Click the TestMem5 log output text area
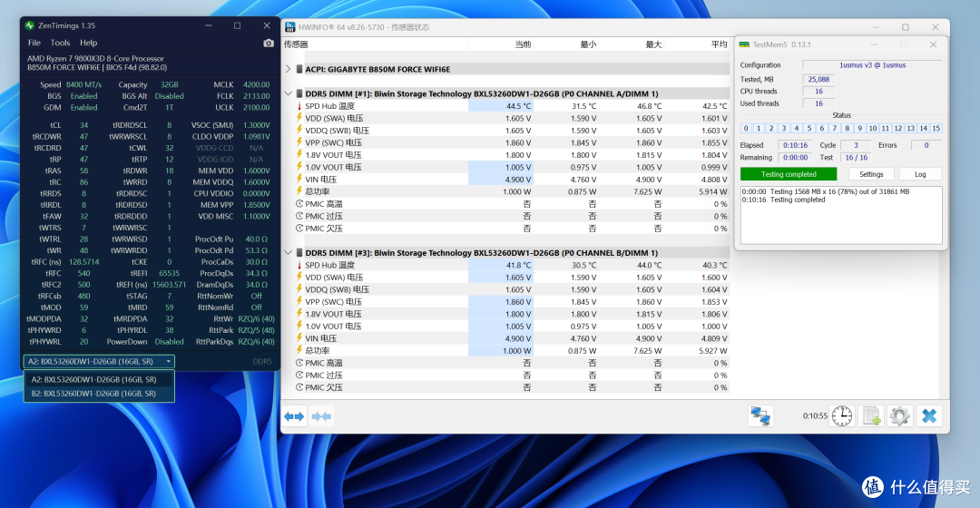This screenshot has height=508, width=980. click(x=841, y=215)
